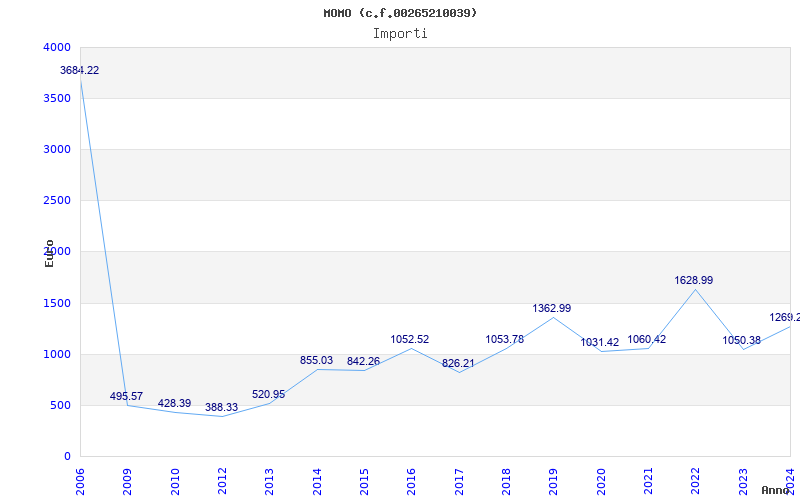Click the 2016 x-axis year label
This screenshot has height=500, width=800.
pos(412,481)
